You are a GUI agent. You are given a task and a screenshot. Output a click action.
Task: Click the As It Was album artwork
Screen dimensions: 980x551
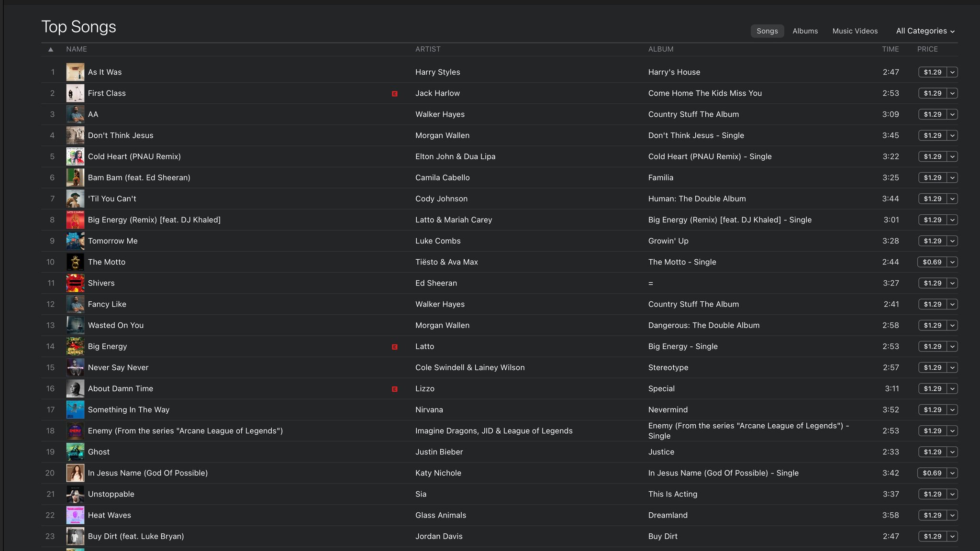click(x=75, y=72)
